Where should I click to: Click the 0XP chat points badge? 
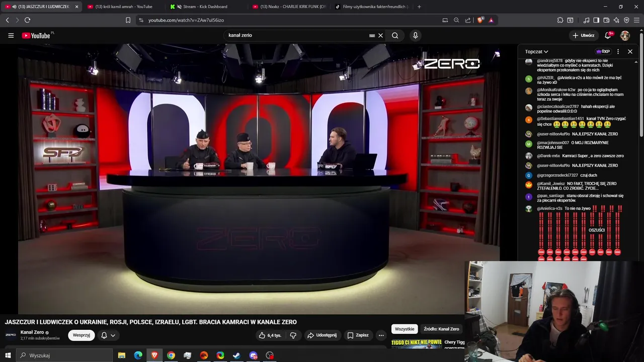coord(603,51)
